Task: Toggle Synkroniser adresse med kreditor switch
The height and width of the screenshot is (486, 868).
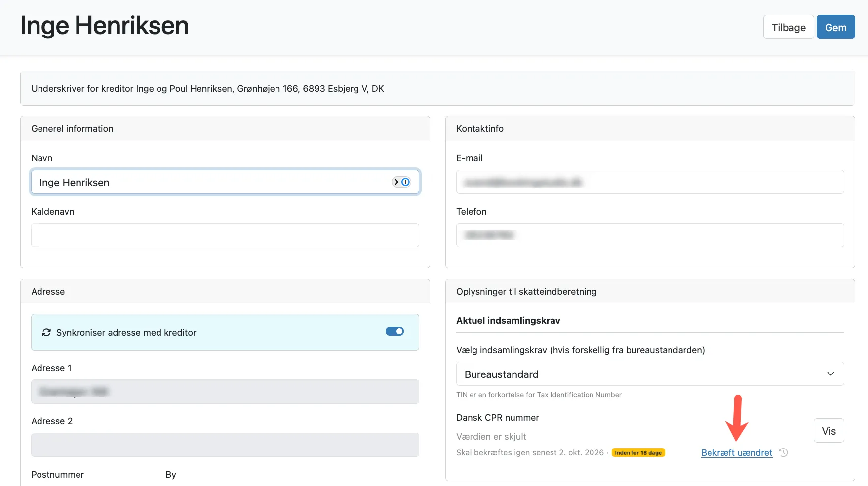Action: 395,331
